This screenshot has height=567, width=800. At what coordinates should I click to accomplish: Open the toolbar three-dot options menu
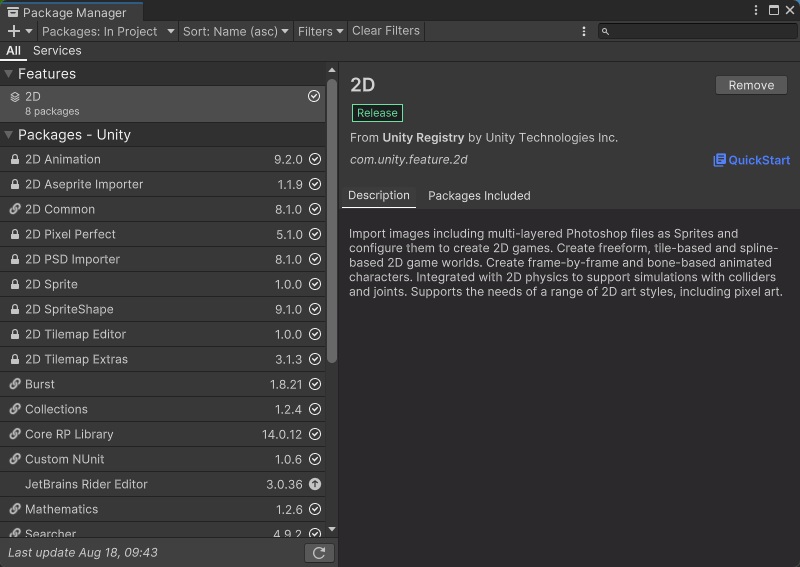[x=584, y=31]
